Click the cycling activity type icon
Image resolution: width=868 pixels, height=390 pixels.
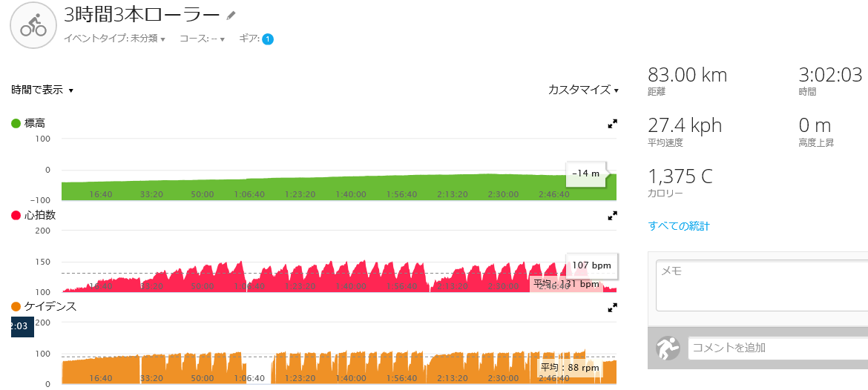[x=33, y=25]
